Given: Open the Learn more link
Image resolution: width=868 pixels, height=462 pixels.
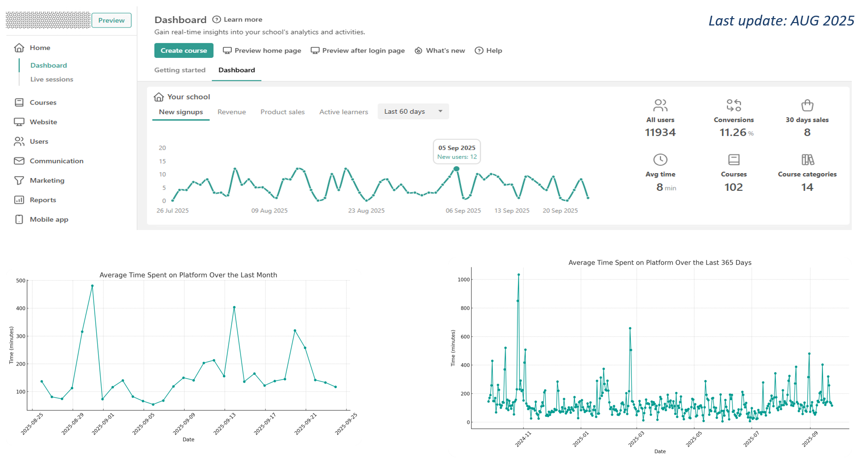Looking at the screenshot, I should point(238,20).
